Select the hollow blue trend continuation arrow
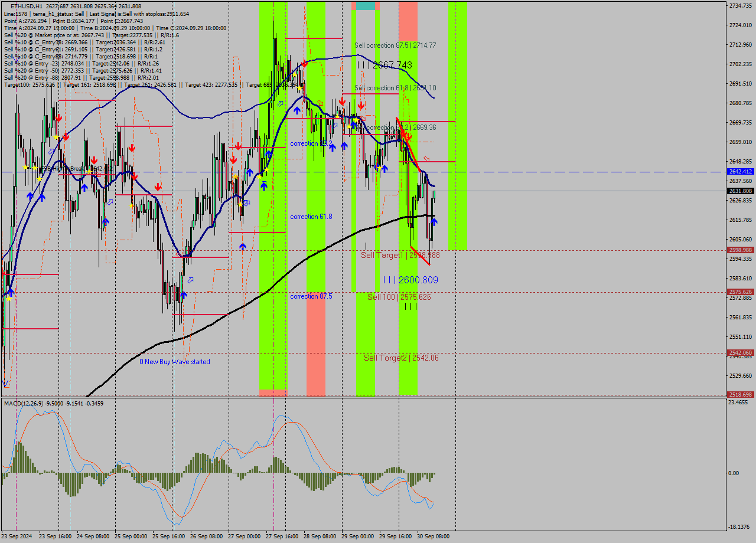This screenshot has width=756, height=543. (279, 102)
